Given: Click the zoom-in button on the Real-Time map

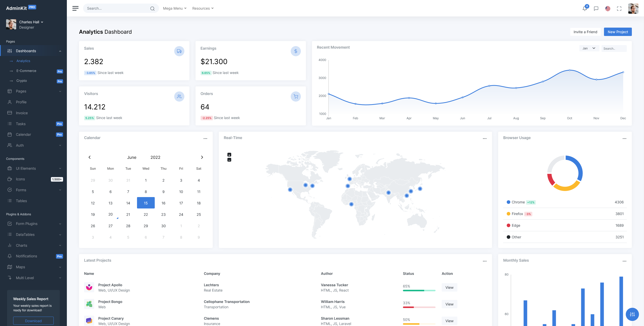Looking at the screenshot, I should (229, 155).
